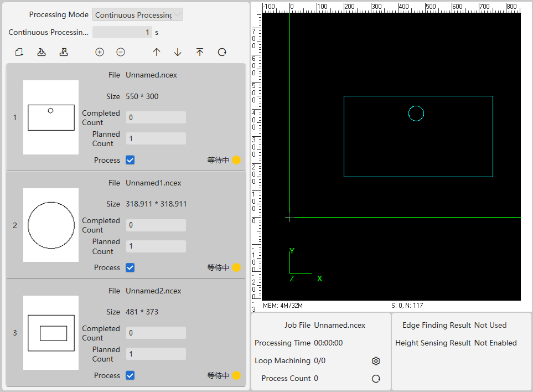Click the file name Unnamed.ncex in task 1
533x392 pixels.
pos(151,75)
